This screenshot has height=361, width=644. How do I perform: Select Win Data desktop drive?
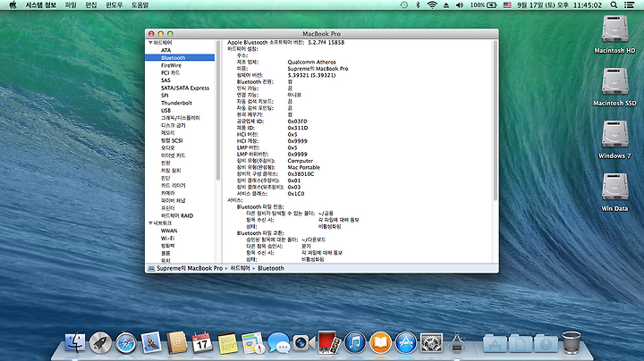(x=614, y=192)
